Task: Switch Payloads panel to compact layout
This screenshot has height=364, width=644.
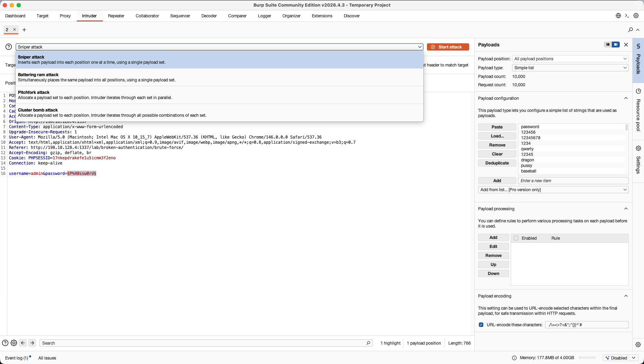Action: [x=608, y=44]
